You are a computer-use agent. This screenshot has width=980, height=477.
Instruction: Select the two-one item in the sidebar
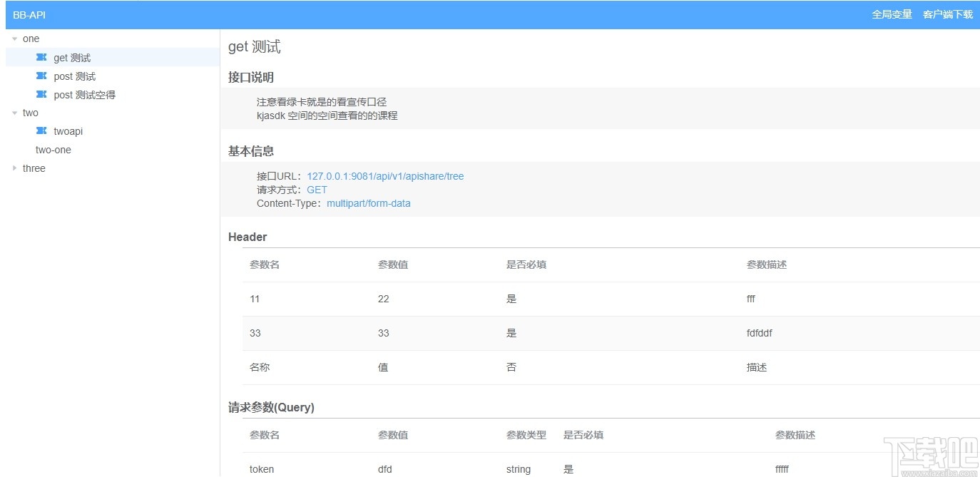click(x=53, y=150)
